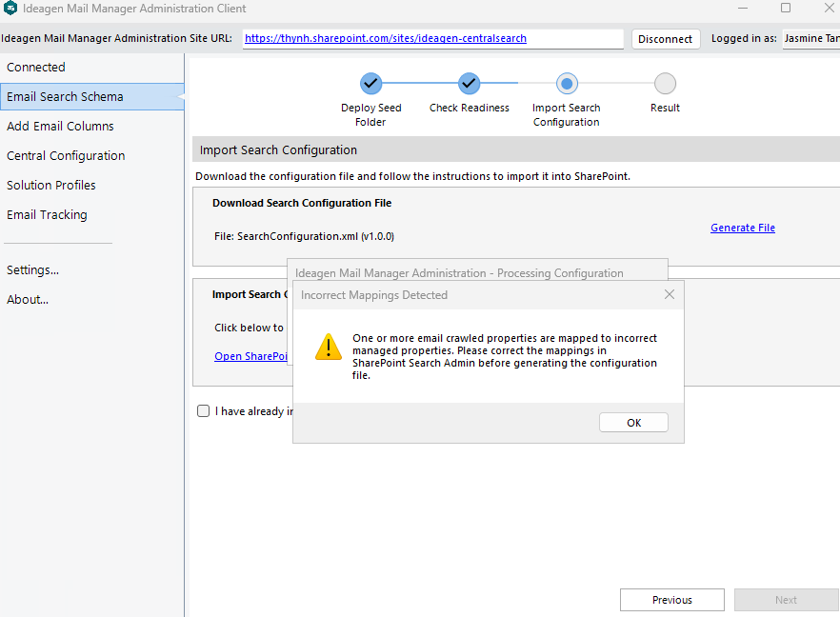Image resolution: width=840 pixels, height=617 pixels.
Task: Click the Import Search Configuration step circle
Action: (x=567, y=84)
